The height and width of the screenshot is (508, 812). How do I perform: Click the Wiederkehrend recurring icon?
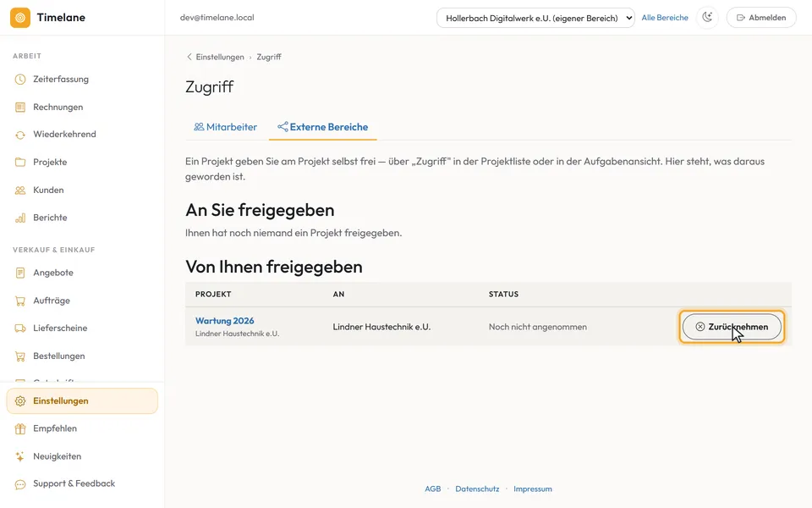(x=20, y=135)
